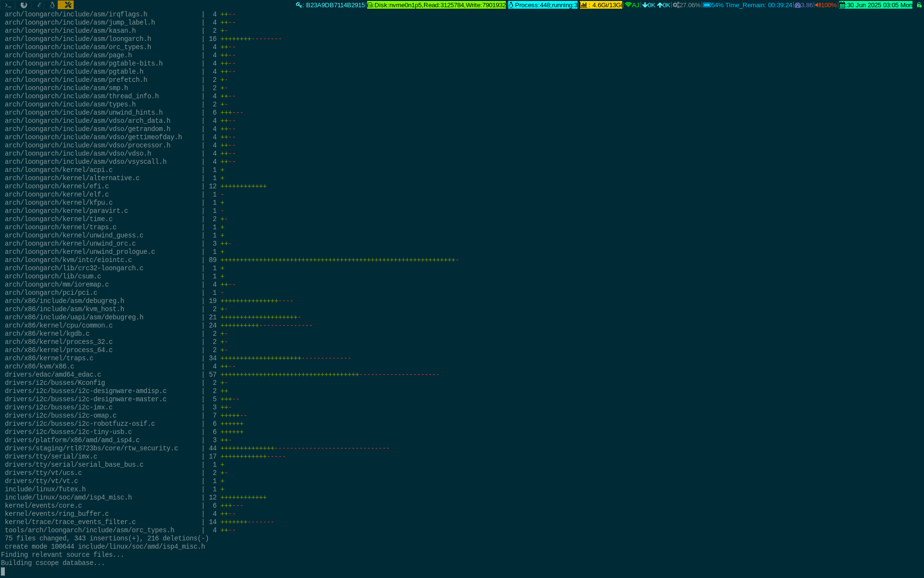The width and height of the screenshot is (924, 578).
Task: Click the terminal cursor block
Action: point(3,572)
